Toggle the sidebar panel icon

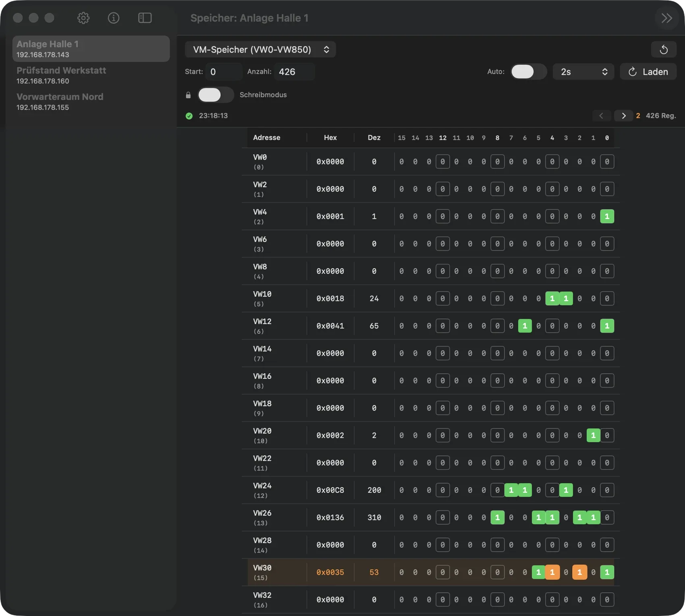145,18
